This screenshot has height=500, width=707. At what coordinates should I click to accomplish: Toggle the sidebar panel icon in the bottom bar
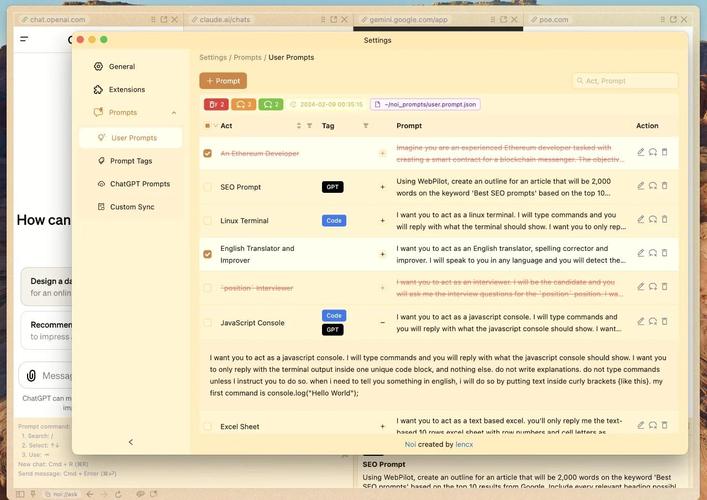tap(20, 494)
